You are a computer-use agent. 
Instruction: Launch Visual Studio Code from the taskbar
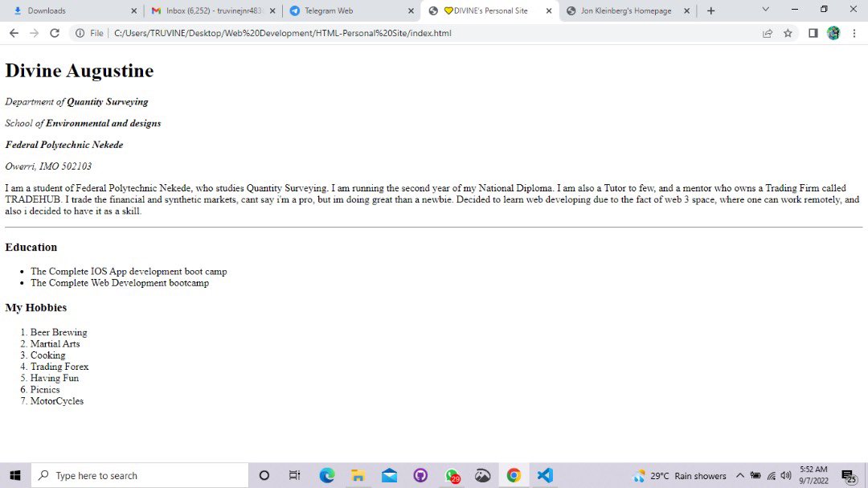[544, 475]
